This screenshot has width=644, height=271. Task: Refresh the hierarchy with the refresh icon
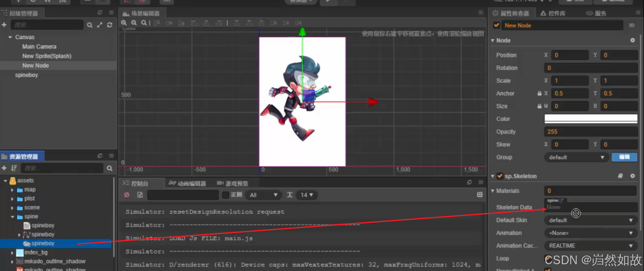click(110, 25)
